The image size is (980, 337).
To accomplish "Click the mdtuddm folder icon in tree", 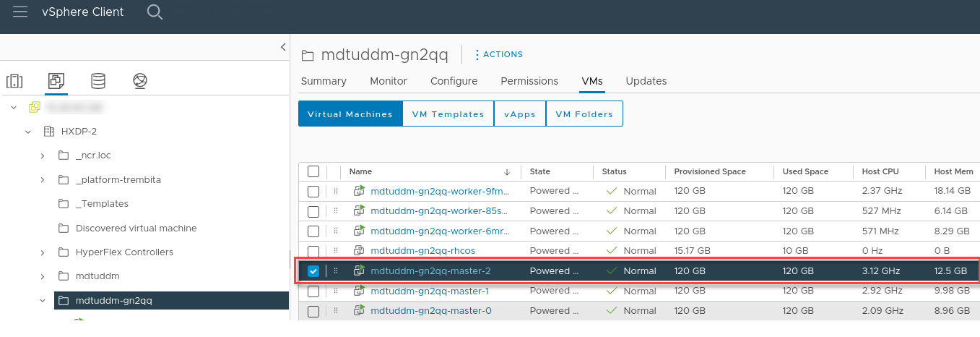I will (64, 276).
